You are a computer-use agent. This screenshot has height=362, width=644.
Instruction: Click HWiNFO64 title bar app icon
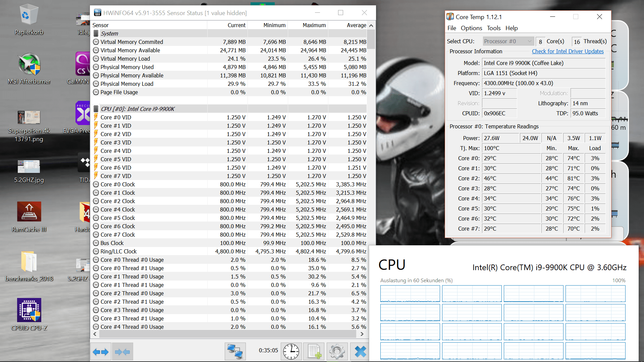pos(97,13)
